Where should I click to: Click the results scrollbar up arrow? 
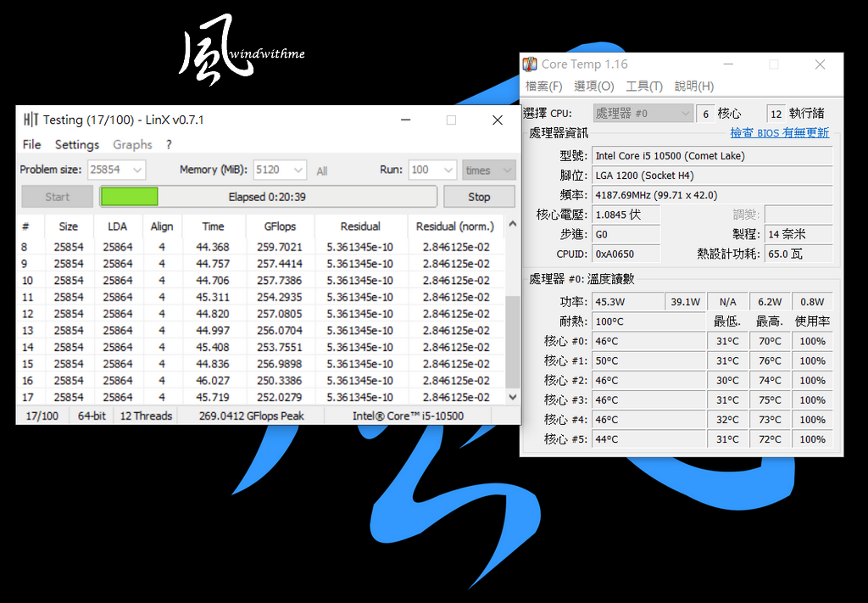[x=513, y=224]
